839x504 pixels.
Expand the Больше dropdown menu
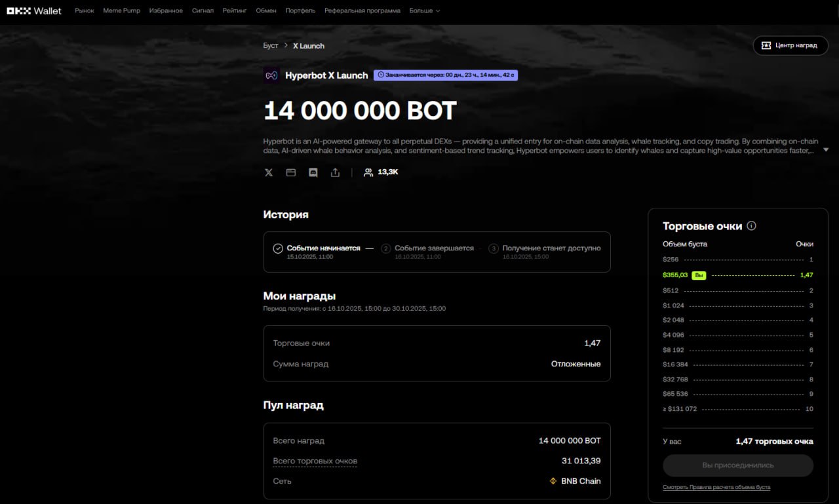click(x=424, y=11)
